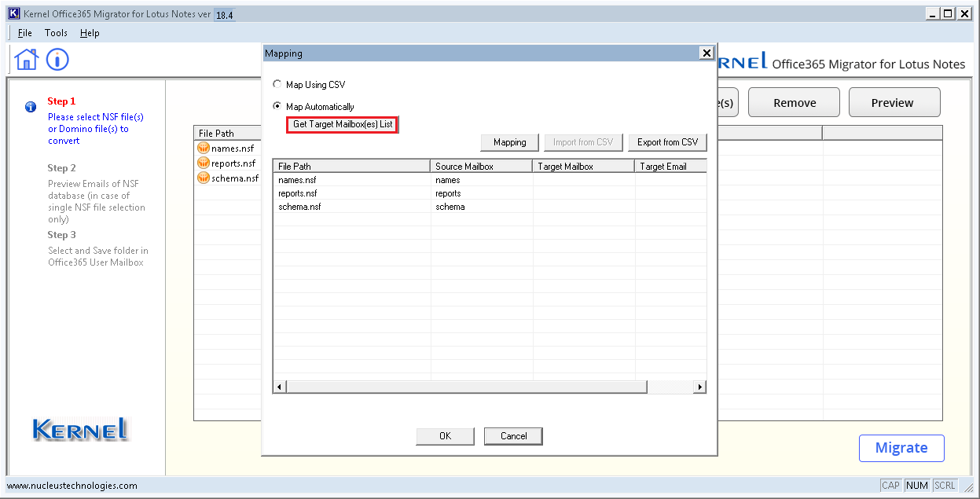
Task: Click the 'names' source mailbox cell
Action: [x=482, y=180]
